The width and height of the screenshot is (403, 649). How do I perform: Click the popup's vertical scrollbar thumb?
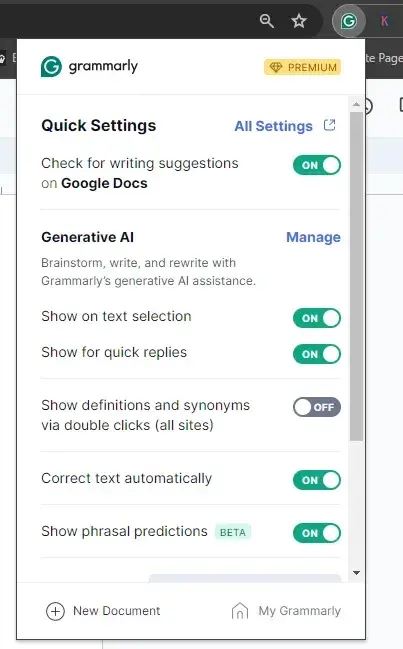(356, 276)
